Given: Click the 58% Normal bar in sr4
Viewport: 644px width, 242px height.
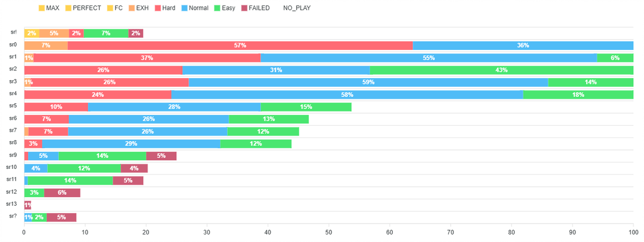Looking at the screenshot, I should tap(347, 95).
